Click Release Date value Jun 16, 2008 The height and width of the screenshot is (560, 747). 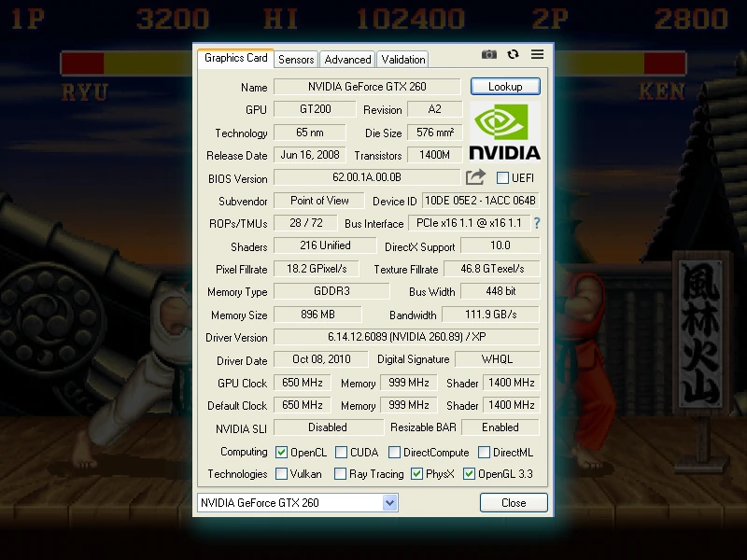pos(310,155)
